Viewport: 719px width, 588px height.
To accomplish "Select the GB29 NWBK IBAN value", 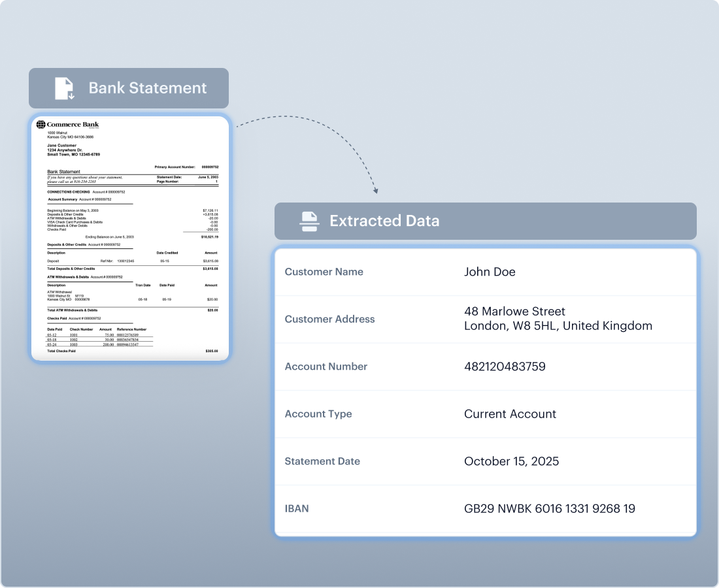I will [x=549, y=508].
